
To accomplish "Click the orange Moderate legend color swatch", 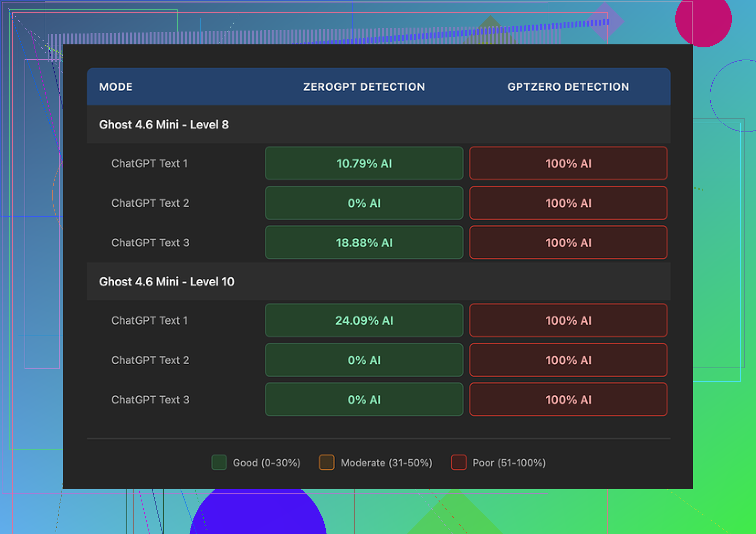I will [326, 463].
